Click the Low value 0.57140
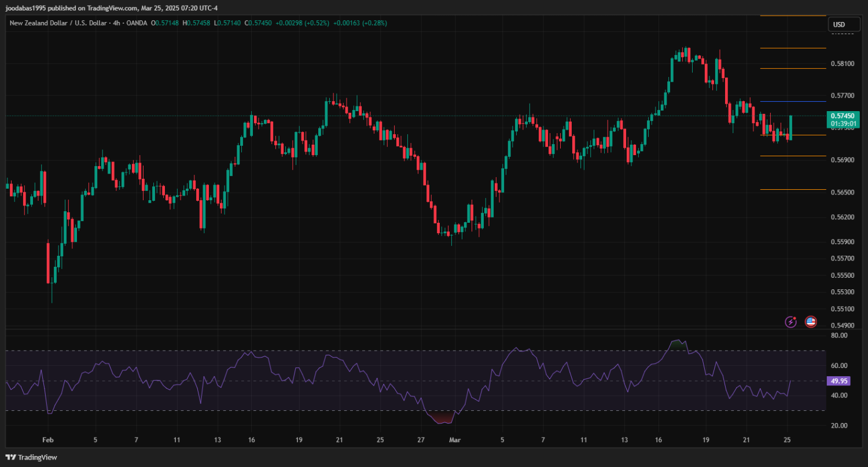 [230, 23]
